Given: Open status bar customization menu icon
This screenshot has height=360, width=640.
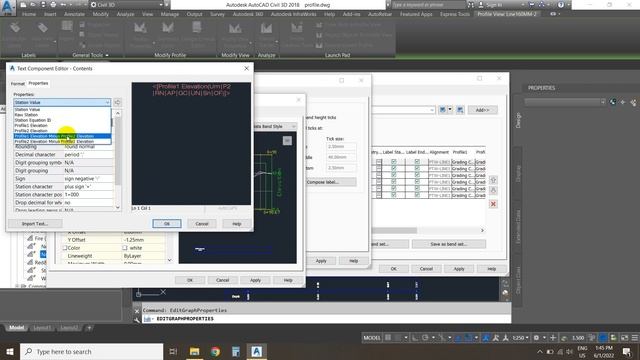Looking at the screenshot, I should coord(635,338).
